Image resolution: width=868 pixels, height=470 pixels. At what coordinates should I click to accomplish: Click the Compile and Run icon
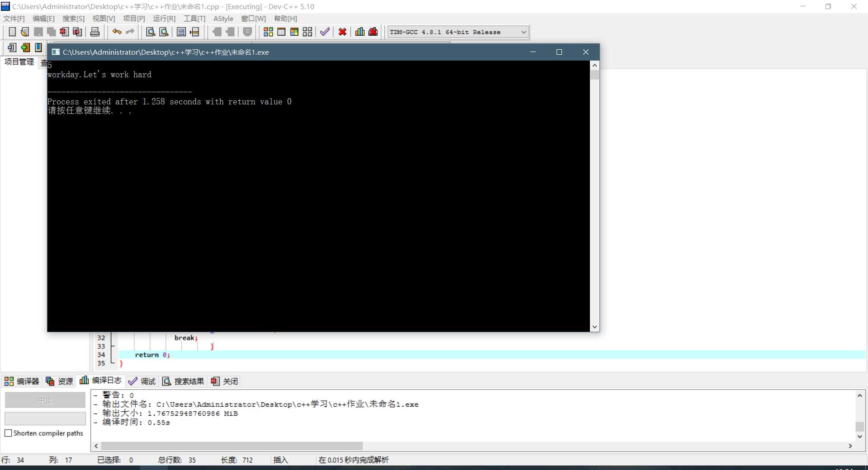294,32
